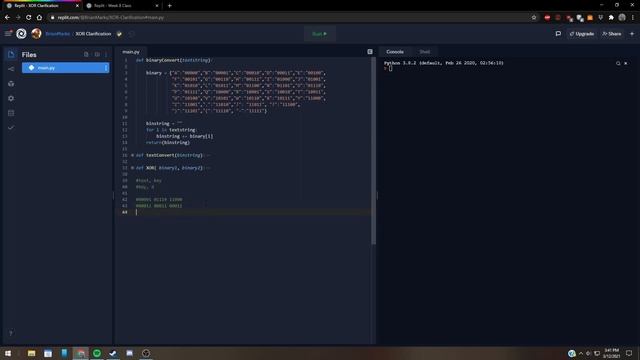Viewport: 640px width, 360px height.
Task: Switch to the Console tab
Action: click(x=395, y=52)
